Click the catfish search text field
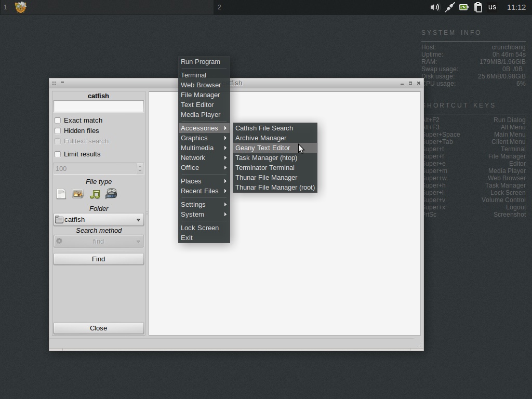Viewport: 532px width, 399px height. click(99, 106)
